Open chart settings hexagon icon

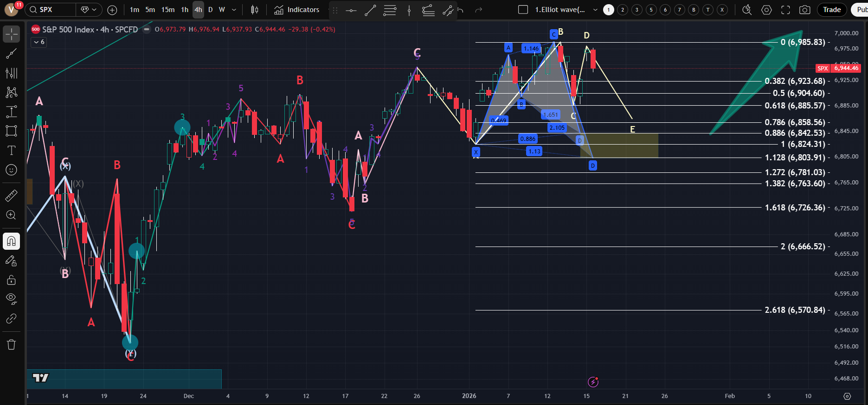point(766,10)
